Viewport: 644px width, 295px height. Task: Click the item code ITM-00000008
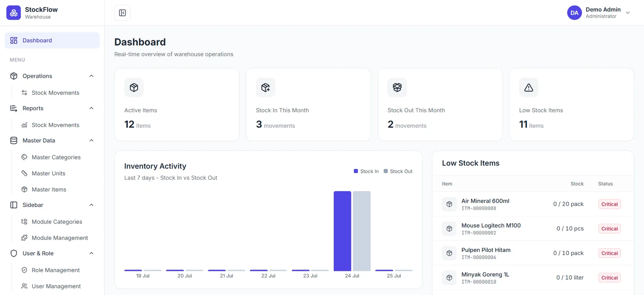(479, 208)
